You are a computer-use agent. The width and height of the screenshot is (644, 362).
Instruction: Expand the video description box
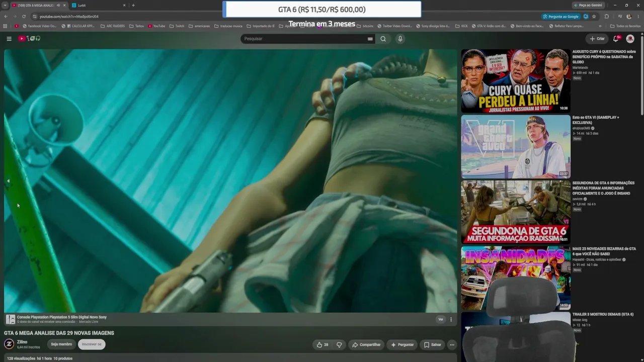point(230,358)
